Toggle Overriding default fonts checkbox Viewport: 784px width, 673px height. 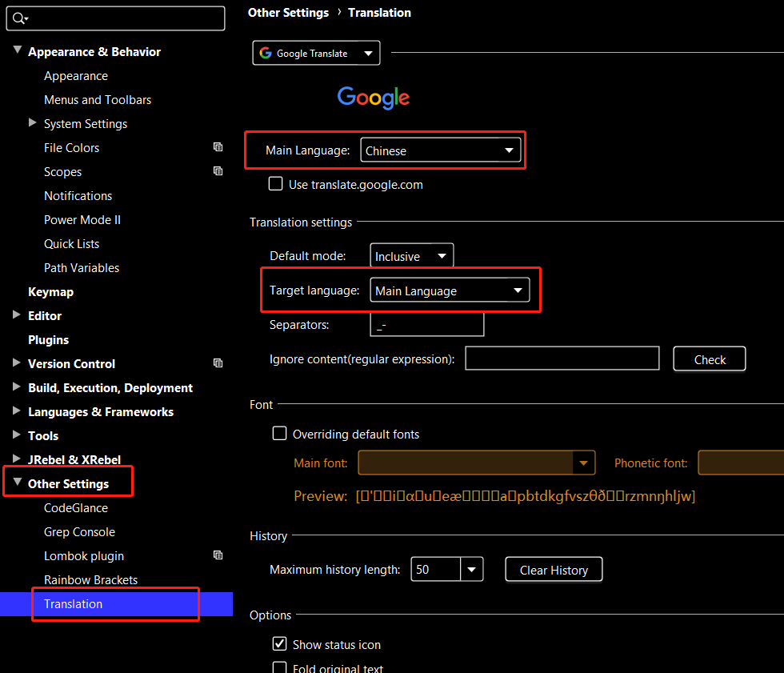click(280, 434)
